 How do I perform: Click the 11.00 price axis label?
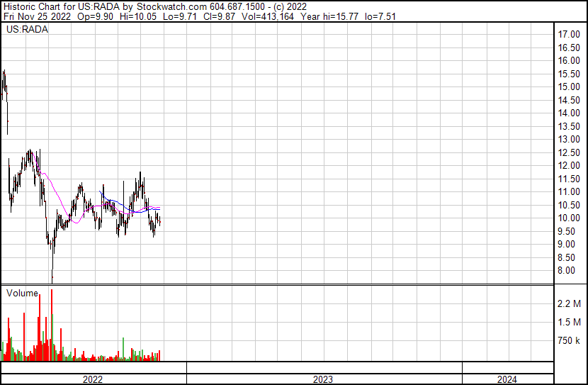click(x=569, y=191)
